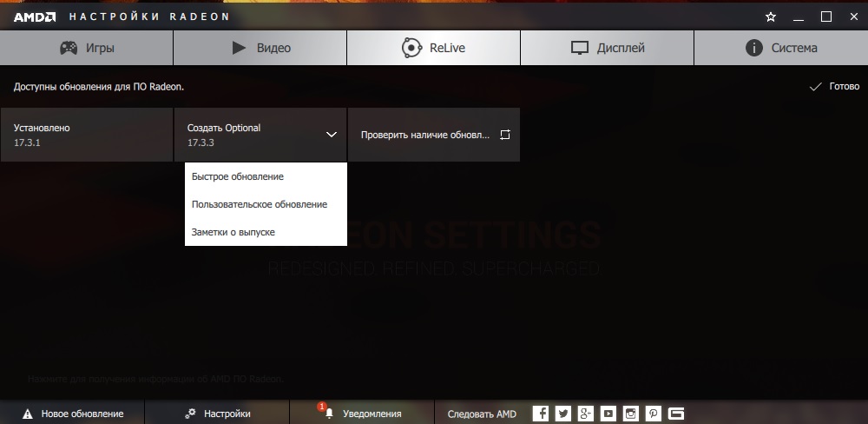Close the Radeon Settings window
The image size is (868, 424).
coord(853,17)
